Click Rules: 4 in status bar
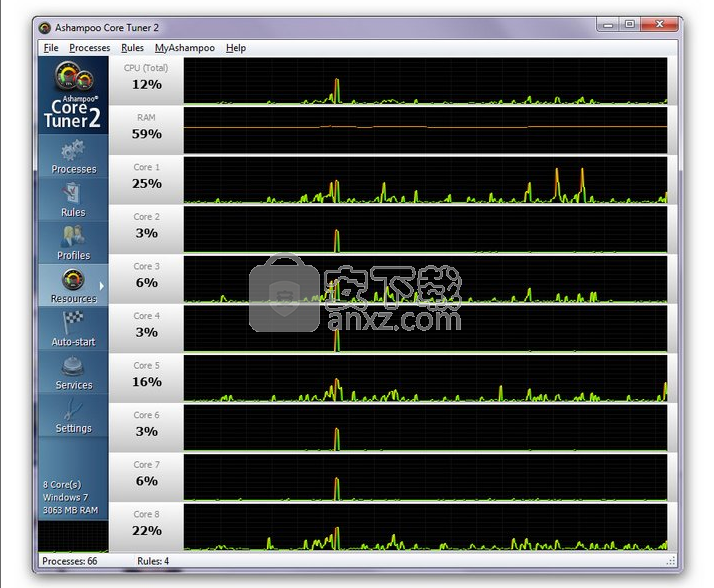Image resolution: width=714 pixels, height=588 pixels. click(153, 561)
